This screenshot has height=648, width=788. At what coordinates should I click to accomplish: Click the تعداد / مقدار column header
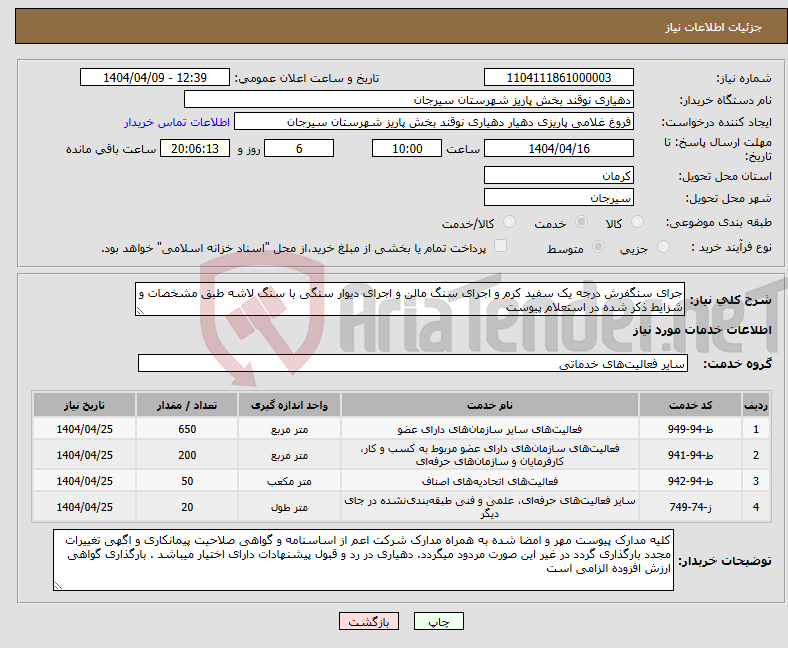[x=187, y=405]
